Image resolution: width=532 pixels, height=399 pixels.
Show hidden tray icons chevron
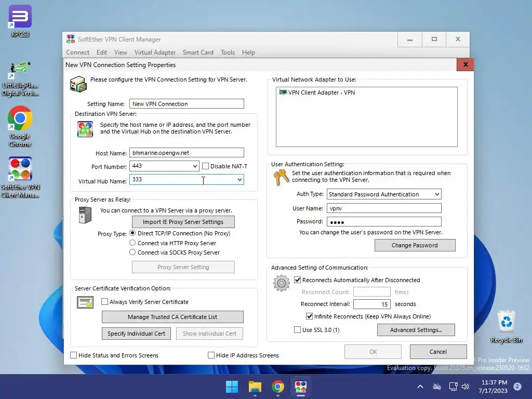[x=420, y=387]
